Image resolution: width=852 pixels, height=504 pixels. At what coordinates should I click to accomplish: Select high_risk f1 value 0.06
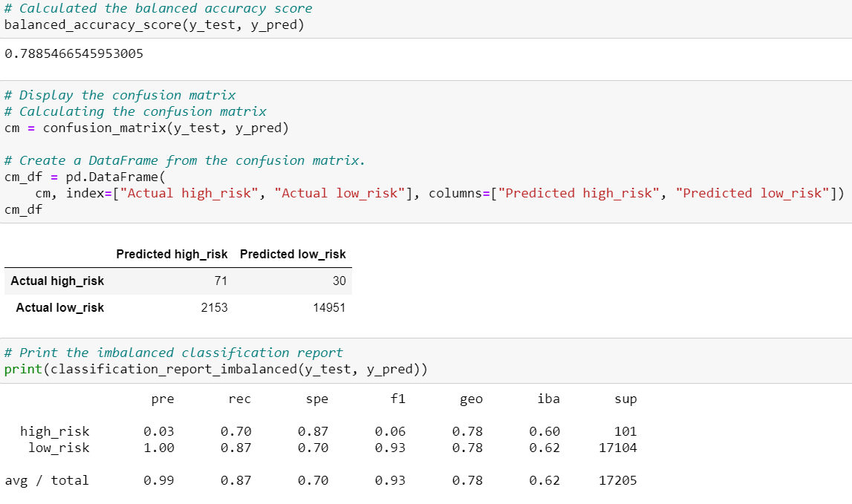tap(390, 431)
